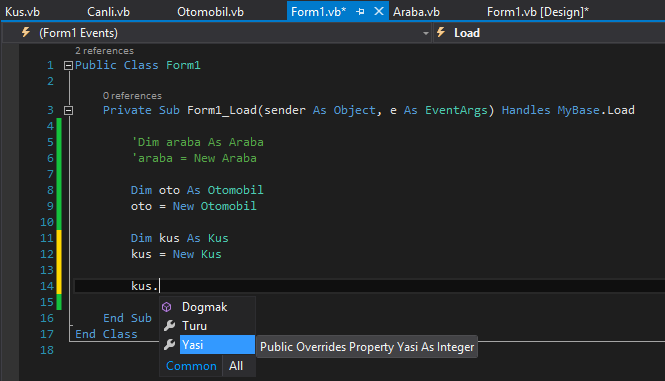
Task: Click line number 18 in the margin
Action: tap(47, 350)
